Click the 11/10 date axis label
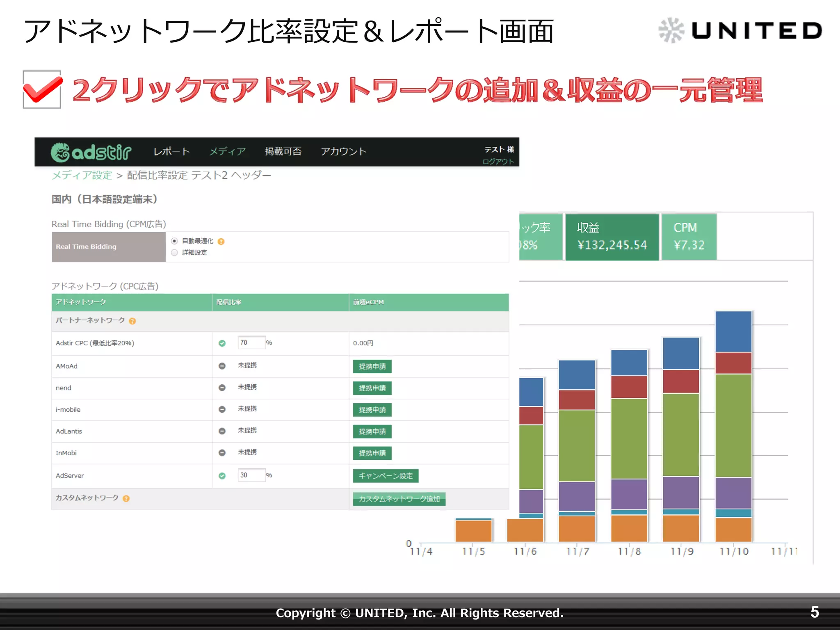Viewport: 840px width, 630px height. (x=734, y=552)
